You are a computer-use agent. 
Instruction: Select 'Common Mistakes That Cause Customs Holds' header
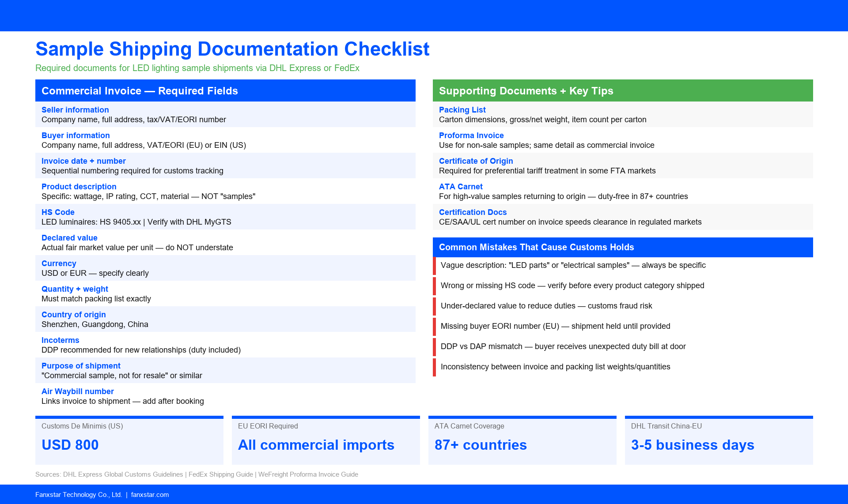pos(623,247)
